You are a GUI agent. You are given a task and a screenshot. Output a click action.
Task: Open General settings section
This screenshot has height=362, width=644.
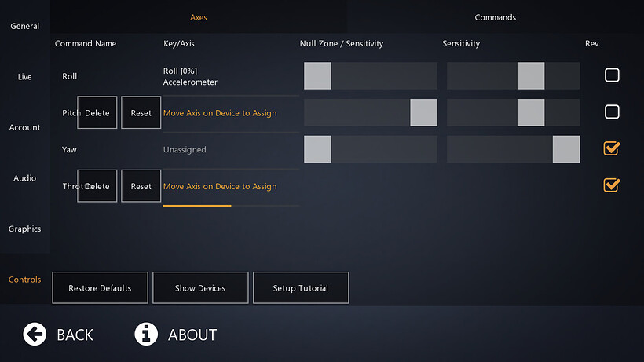click(x=24, y=26)
